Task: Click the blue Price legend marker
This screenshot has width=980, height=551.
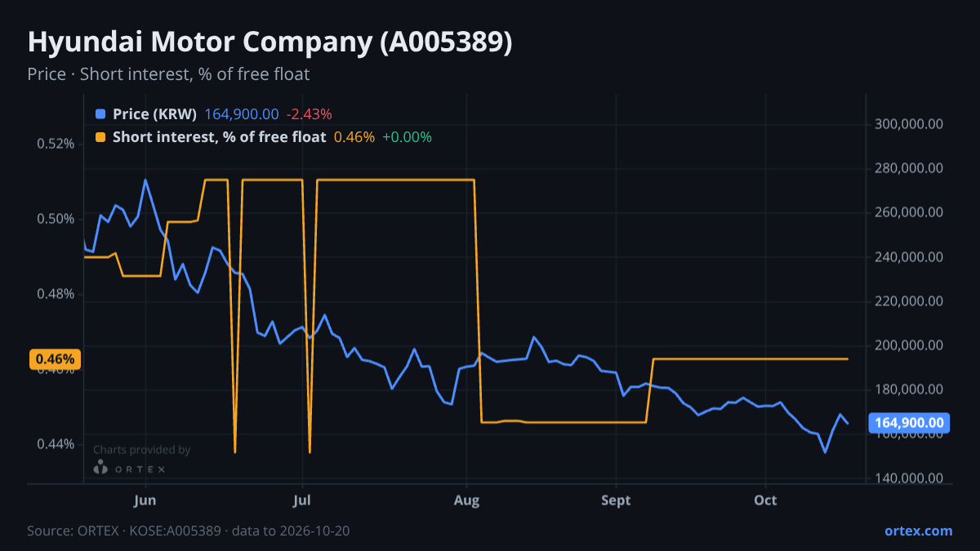Action: pos(100,114)
